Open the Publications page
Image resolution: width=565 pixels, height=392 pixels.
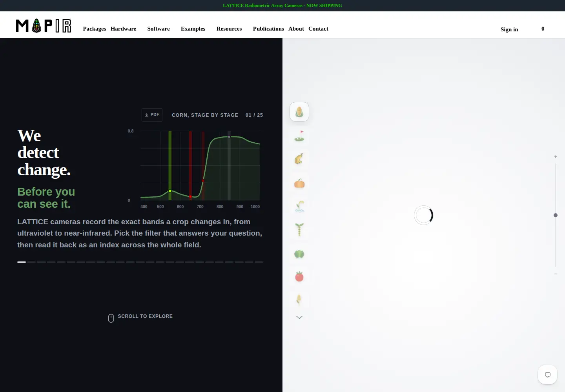(x=268, y=29)
